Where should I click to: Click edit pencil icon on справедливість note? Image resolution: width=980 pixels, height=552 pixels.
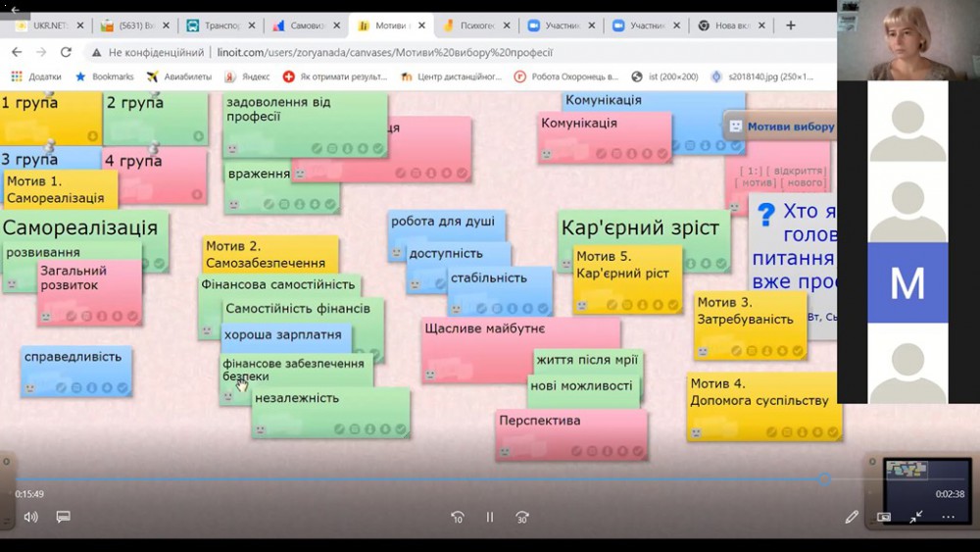point(61,387)
